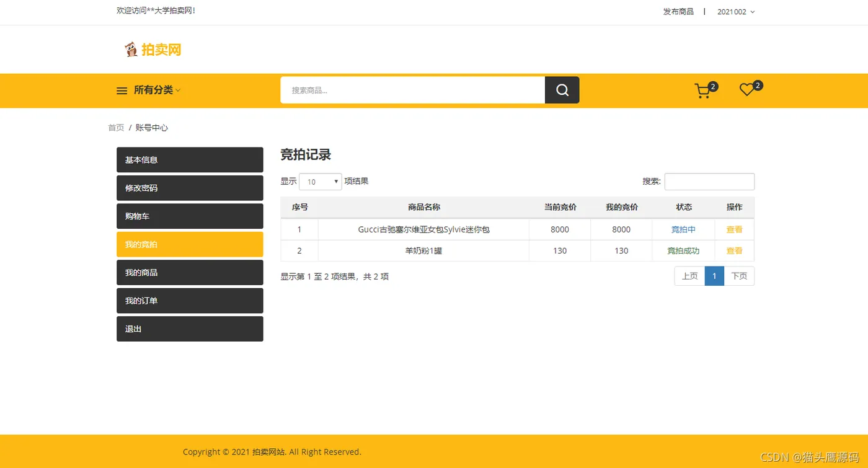Image resolution: width=868 pixels, height=468 pixels.
Task: Click 查看 for the Gucci bag row
Action: point(734,229)
